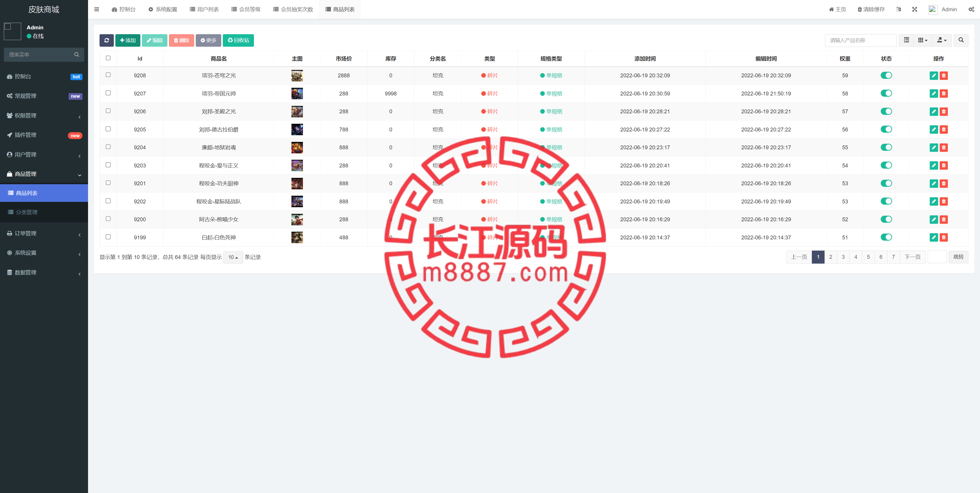Viewport: 980px width, 493px height.
Task: Toggle status switch for row 9206
Action: coord(886,112)
